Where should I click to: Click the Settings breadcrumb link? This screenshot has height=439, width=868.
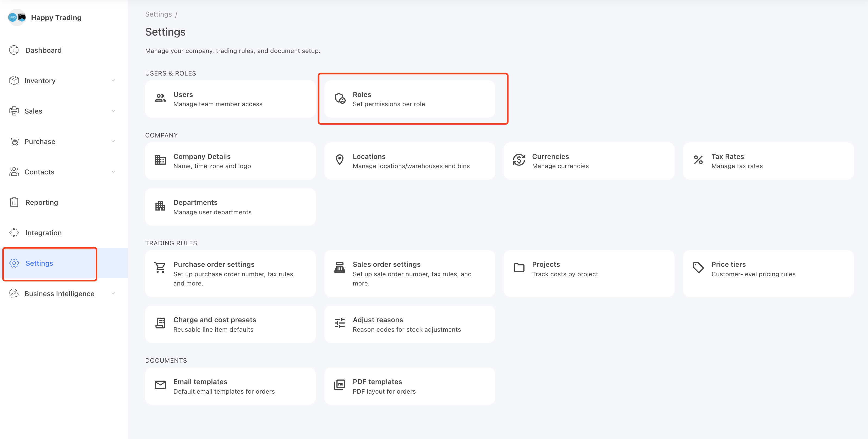158,14
